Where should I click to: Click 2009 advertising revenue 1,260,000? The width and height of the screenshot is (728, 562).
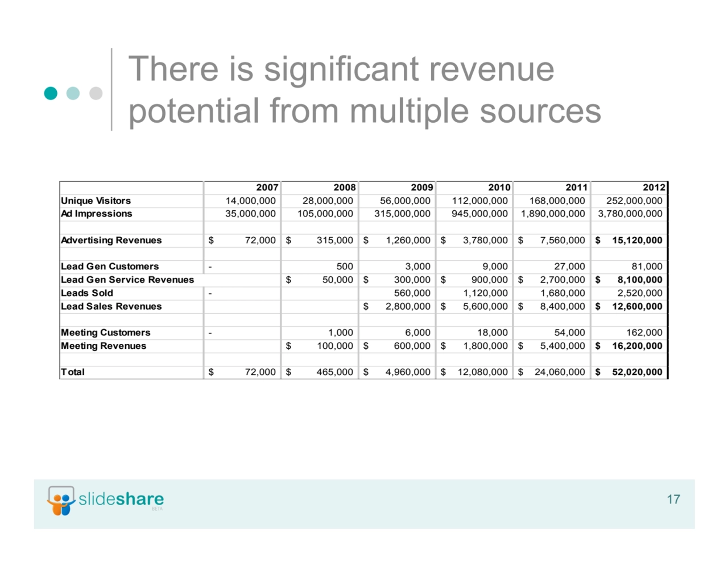click(x=408, y=240)
